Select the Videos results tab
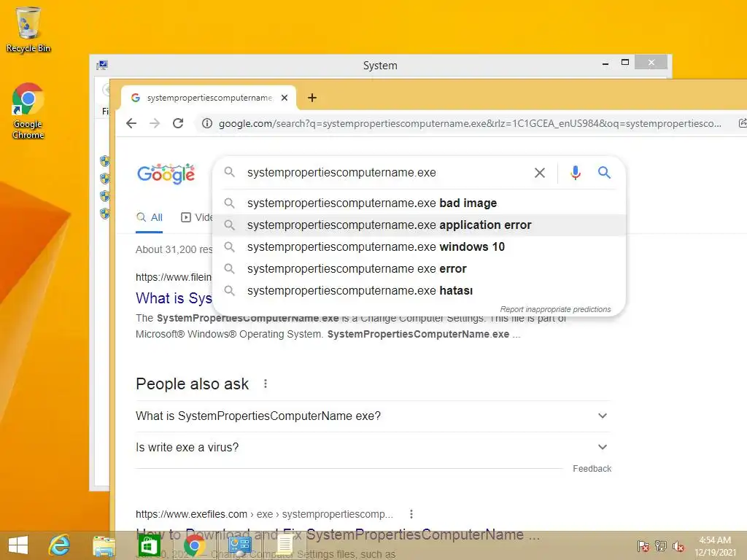The width and height of the screenshot is (747, 560). [197, 217]
